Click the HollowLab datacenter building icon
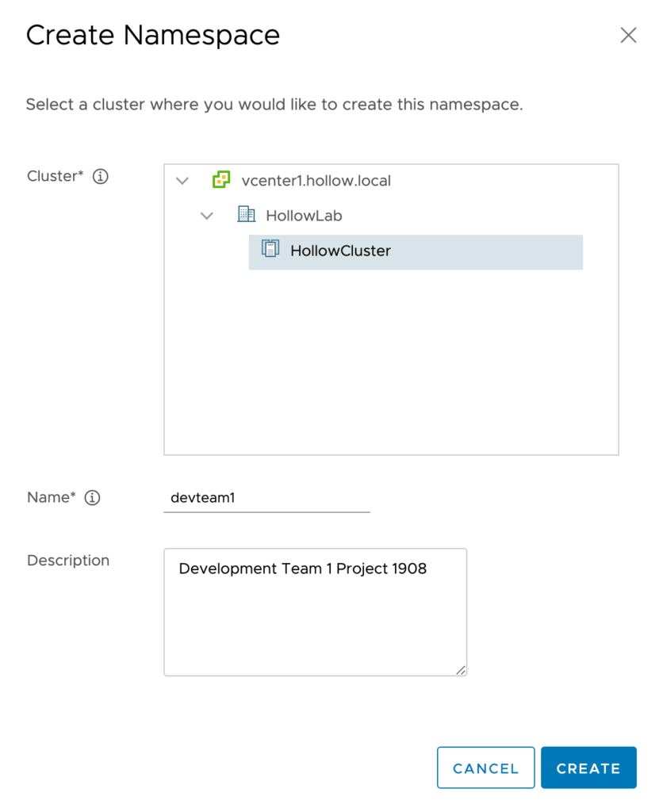 tap(246, 215)
